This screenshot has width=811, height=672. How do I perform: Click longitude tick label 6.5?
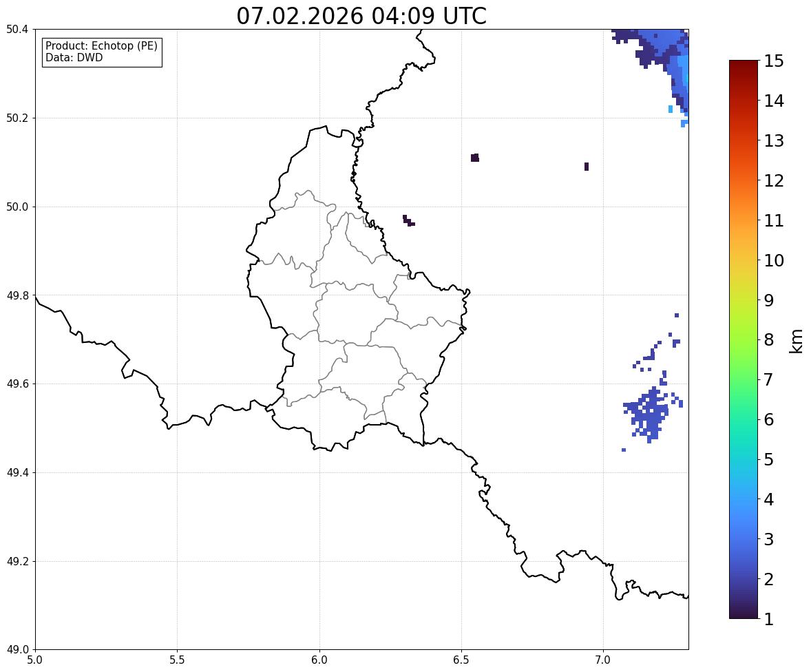(461, 660)
